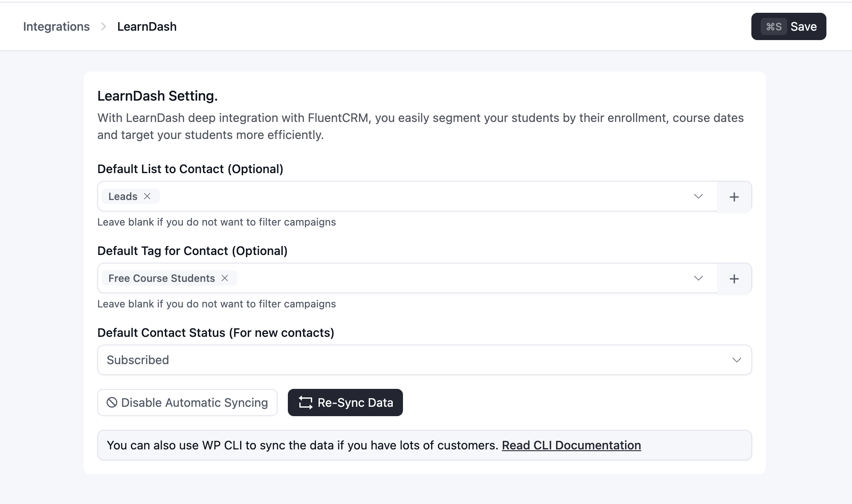Image resolution: width=852 pixels, height=504 pixels.
Task: Open the Default Contact Status dropdown
Action: pos(424,360)
